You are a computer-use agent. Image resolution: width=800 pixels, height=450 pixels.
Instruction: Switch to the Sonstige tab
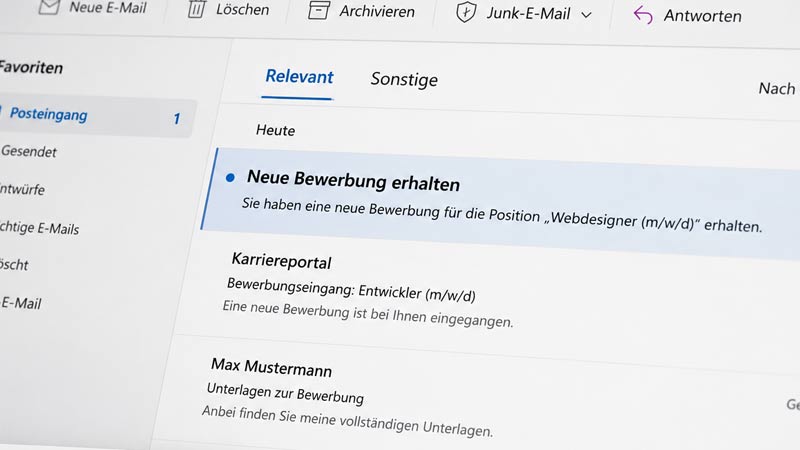[x=404, y=79]
